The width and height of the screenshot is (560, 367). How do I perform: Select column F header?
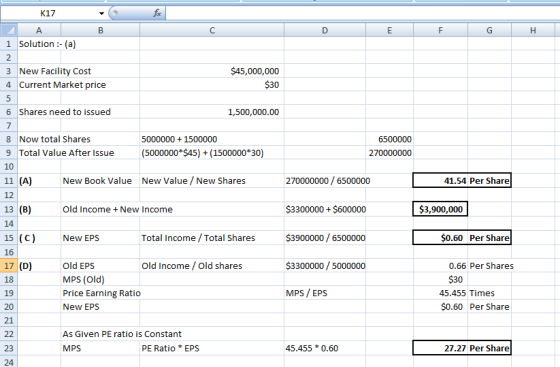440,30
